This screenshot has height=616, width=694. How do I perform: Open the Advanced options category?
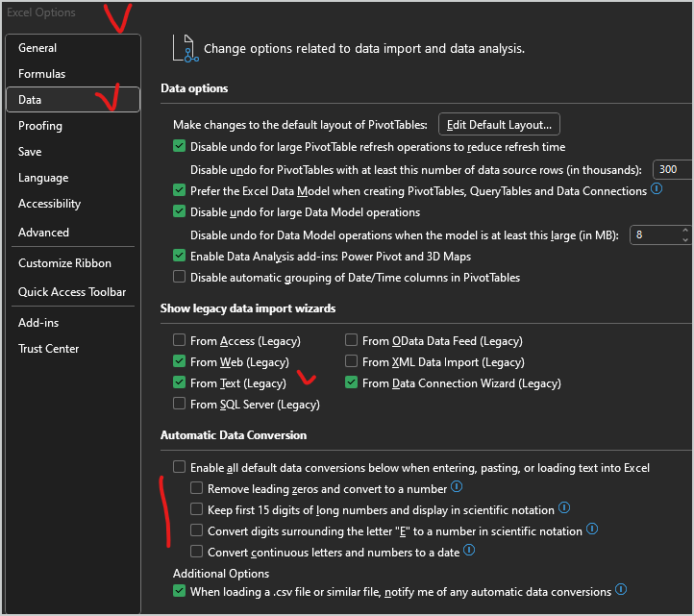73,232
